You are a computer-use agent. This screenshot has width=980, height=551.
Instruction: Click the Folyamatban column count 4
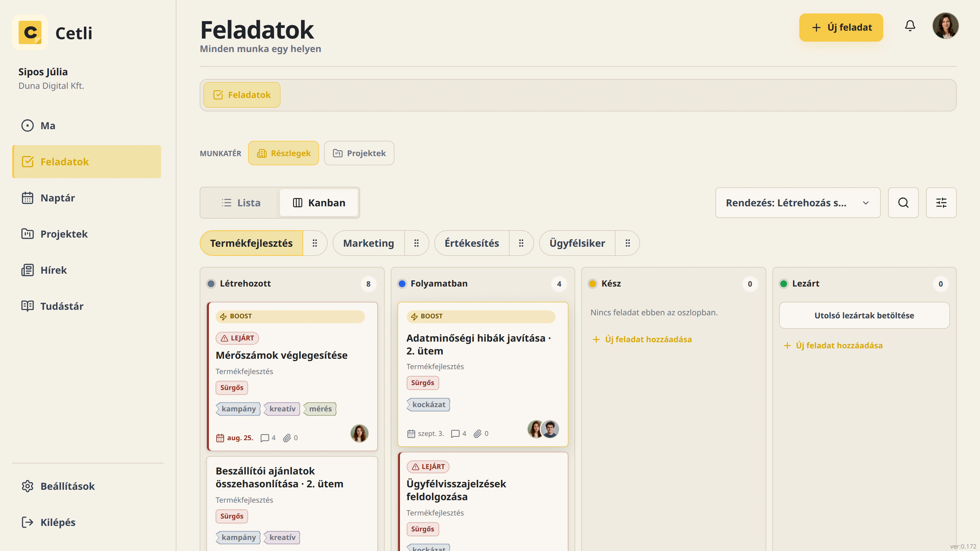point(559,284)
